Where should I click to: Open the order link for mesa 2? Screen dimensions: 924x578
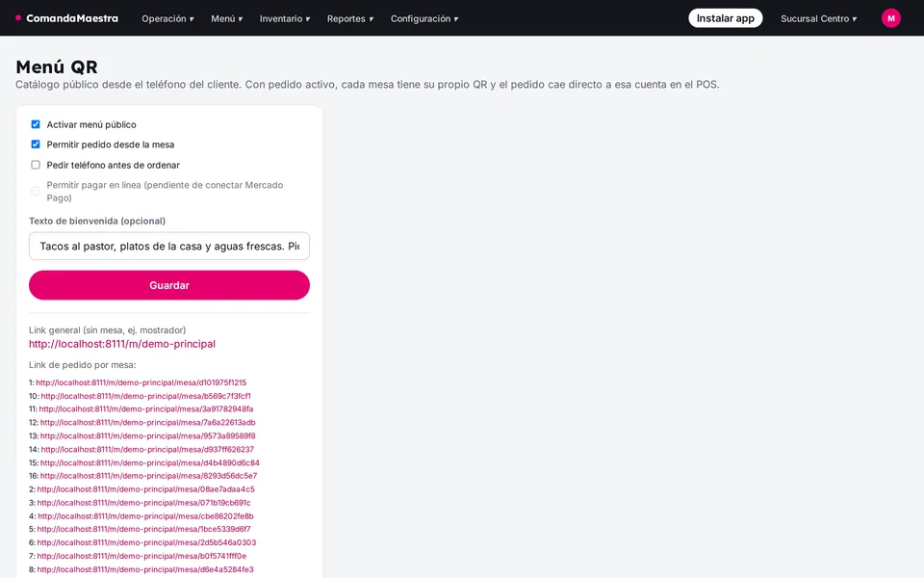tap(145, 489)
